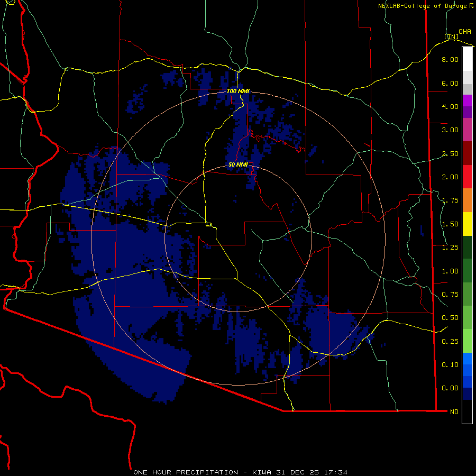The image size is (476, 476).
Task: Click the [IN] units label
Action: tap(452, 36)
